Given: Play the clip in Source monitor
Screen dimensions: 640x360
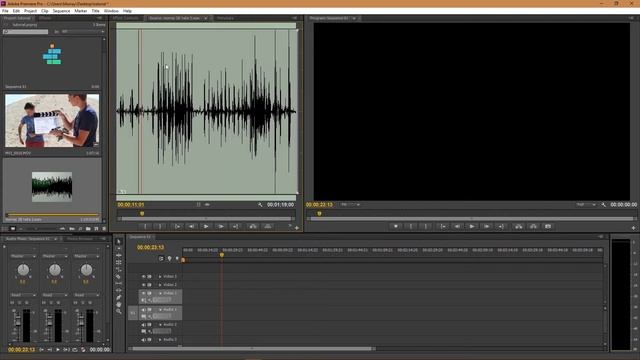Looking at the screenshot, I should click(x=206, y=227).
